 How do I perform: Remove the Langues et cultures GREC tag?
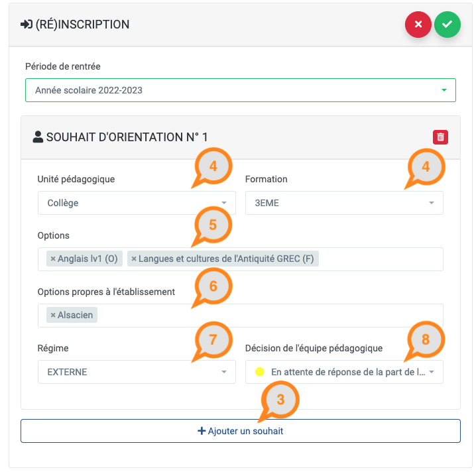coord(134,259)
